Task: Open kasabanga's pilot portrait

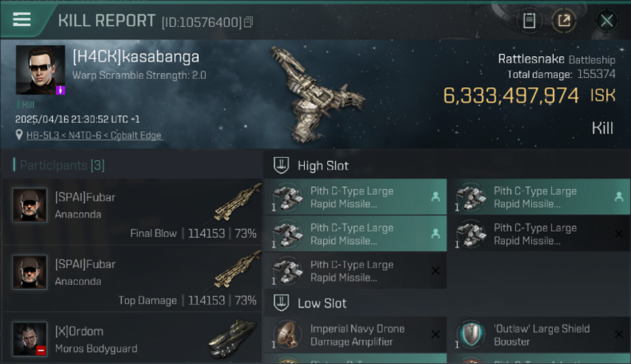Action: (40, 70)
